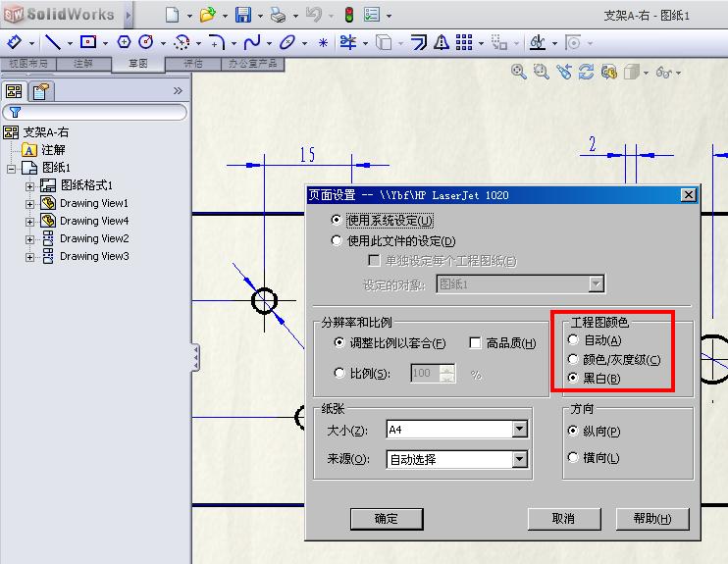
Task: Select the Spline sketch tool
Action: [252, 43]
